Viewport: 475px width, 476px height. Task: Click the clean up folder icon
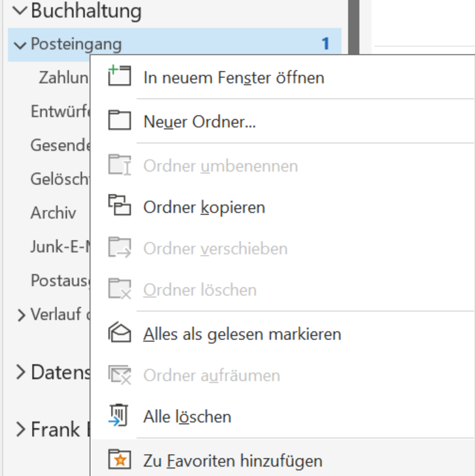[x=118, y=376]
